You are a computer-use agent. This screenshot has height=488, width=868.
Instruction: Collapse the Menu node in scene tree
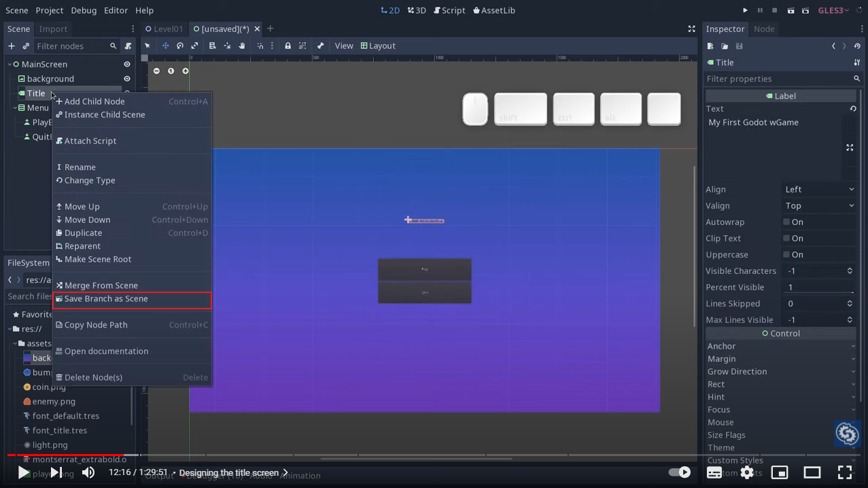[x=16, y=107]
